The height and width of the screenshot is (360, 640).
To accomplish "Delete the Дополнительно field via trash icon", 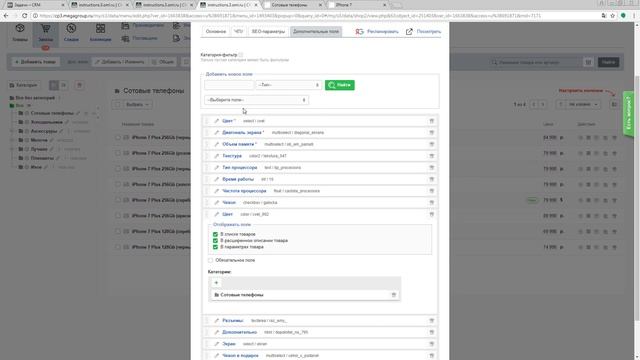I will pos(431,332).
